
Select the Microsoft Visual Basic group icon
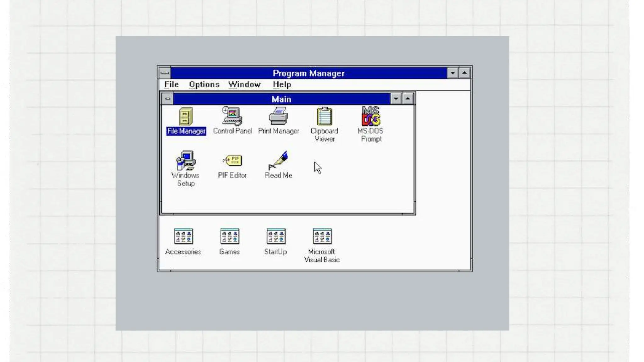(322, 236)
